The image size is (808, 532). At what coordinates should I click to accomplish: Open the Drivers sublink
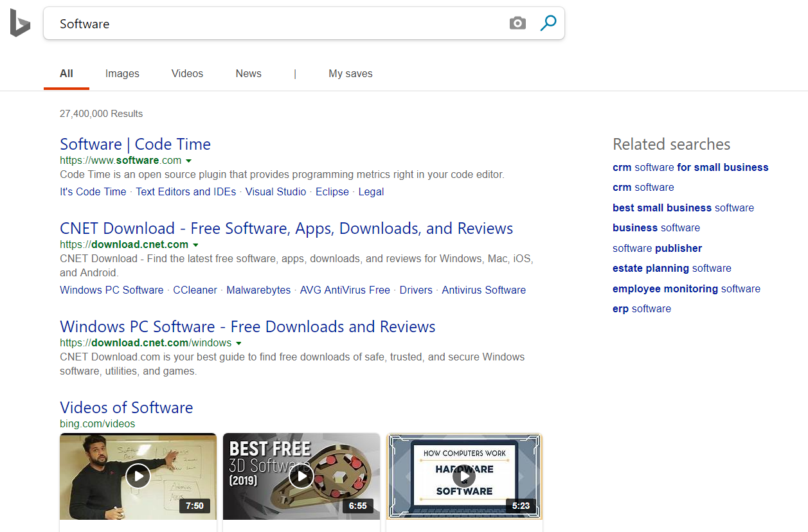416,290
